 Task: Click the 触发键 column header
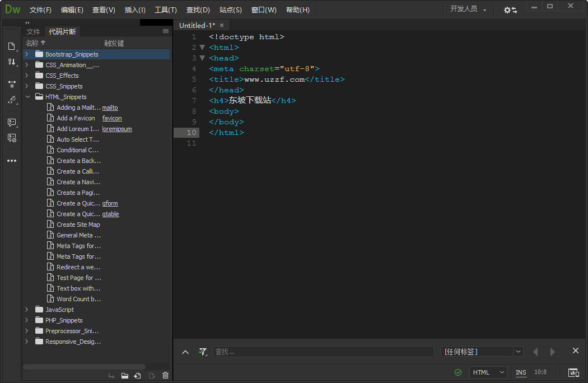click(x=114, y=43)
